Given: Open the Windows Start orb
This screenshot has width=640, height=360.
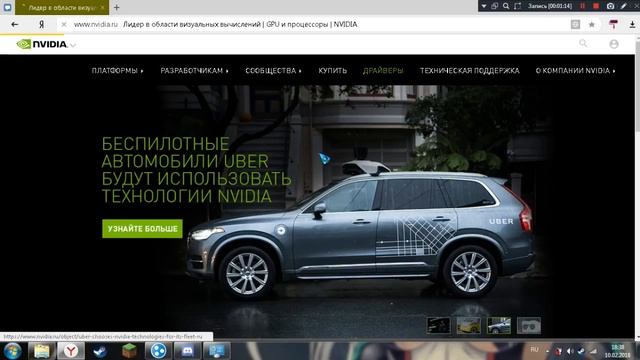Looking at the screenshot, I should [13, 351].
